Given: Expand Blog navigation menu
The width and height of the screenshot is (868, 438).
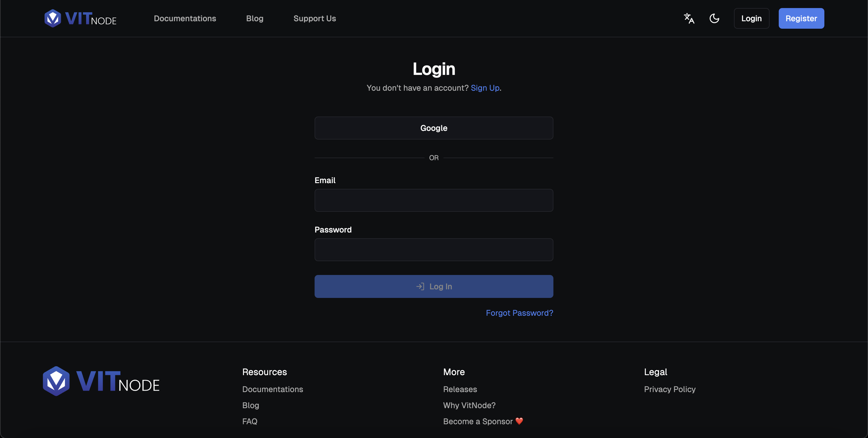Looking at the screenshot, I should pyautogui.click(x=255, y=18).
